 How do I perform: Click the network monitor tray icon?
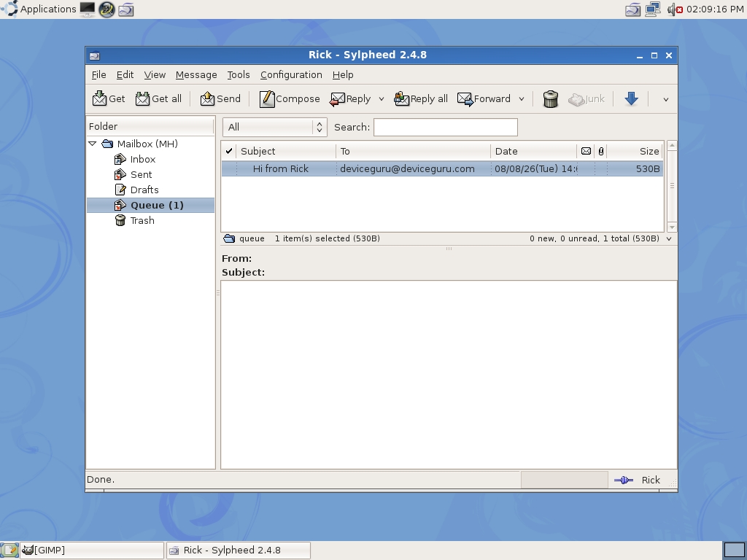coord(653,9)
